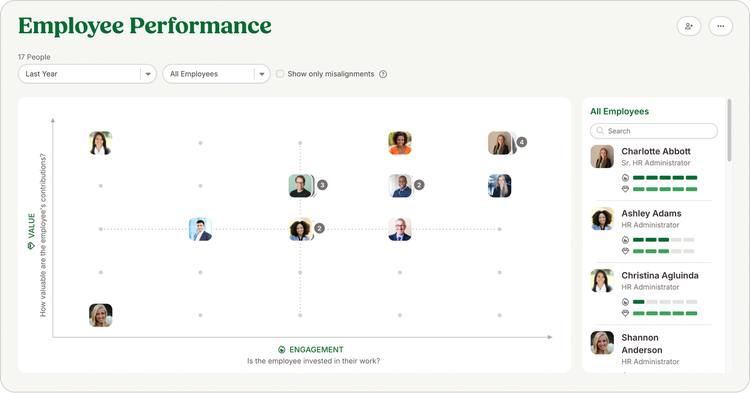Click the add person icon button

(x=689, y=26)
